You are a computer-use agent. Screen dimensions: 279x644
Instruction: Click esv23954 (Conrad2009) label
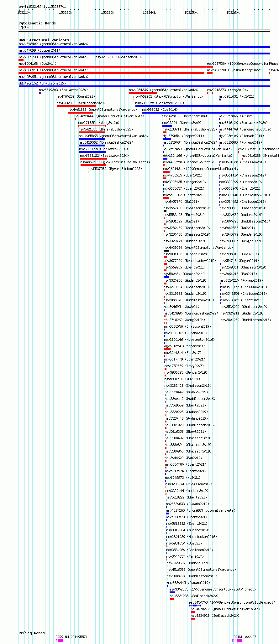click(182, 123)
